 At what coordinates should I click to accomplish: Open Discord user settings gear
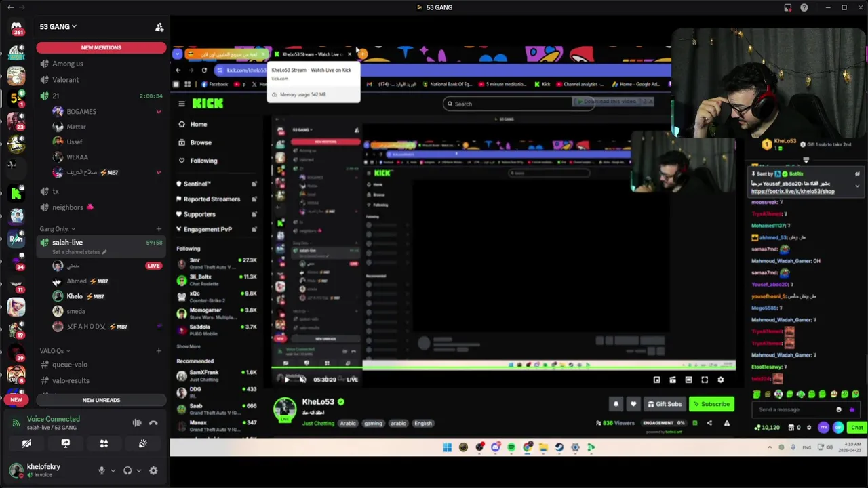[x=153, y=470]
